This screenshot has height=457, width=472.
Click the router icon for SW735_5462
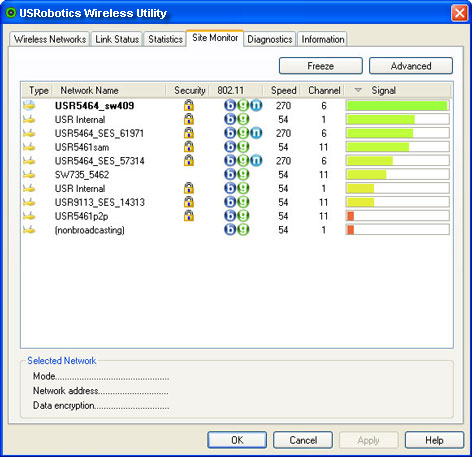click(29, 175)
